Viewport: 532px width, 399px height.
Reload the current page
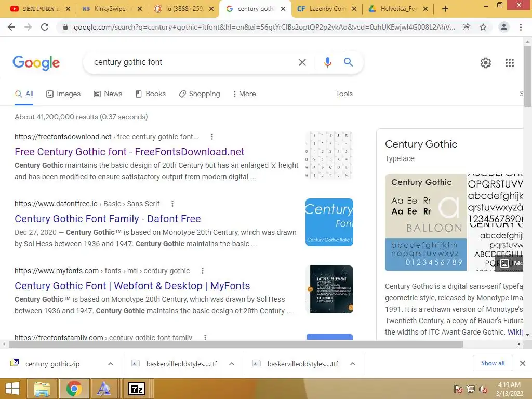pyautogui.click(x=45, y=27)
